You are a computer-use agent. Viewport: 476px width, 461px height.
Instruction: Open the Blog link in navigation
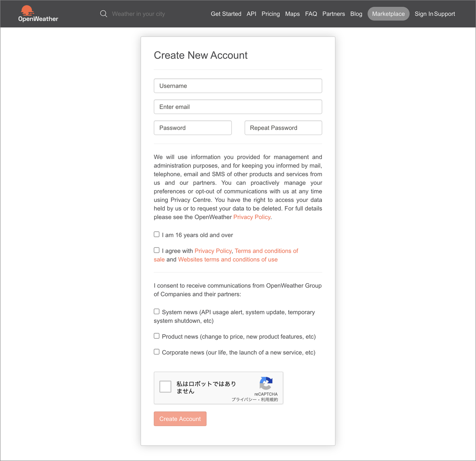pyautogui.click(x=356, y=14)
